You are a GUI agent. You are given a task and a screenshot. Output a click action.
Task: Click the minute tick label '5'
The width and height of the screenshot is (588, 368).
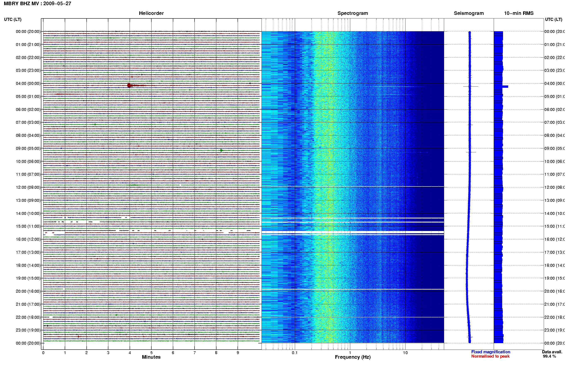(151, 353)
